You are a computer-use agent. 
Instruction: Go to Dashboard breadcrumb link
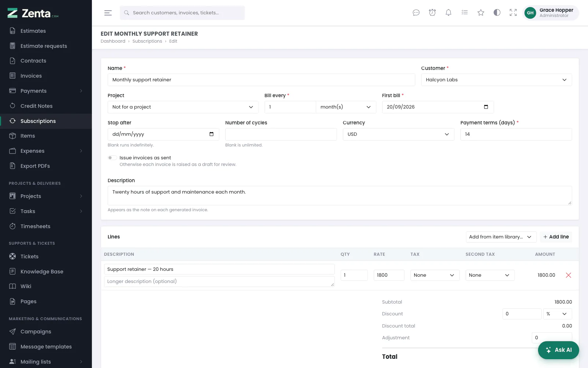[x=113, y=41]
